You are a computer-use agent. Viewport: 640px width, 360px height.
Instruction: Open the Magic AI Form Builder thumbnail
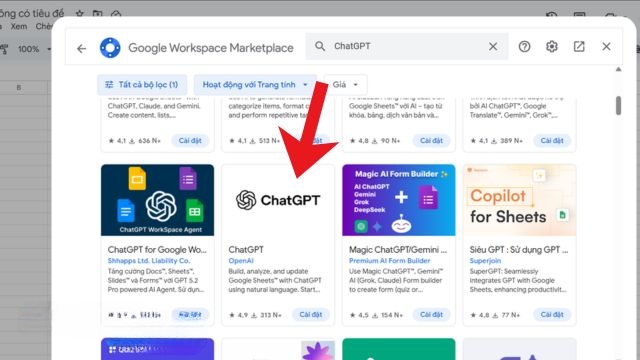click(x=399, y=200)
